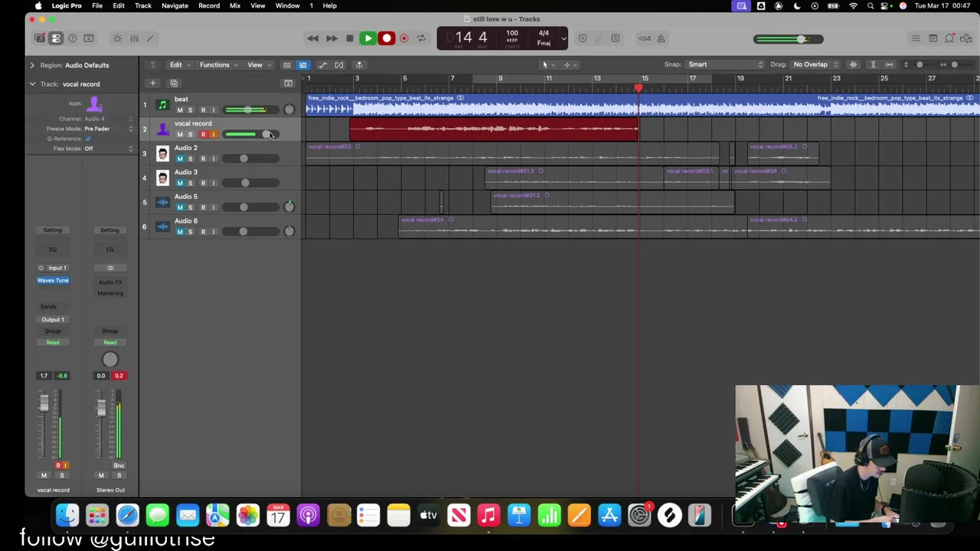This screenshot has height=551, width=980.
Task: Toggle the Inspector panel icon
Action: (56, 38)
